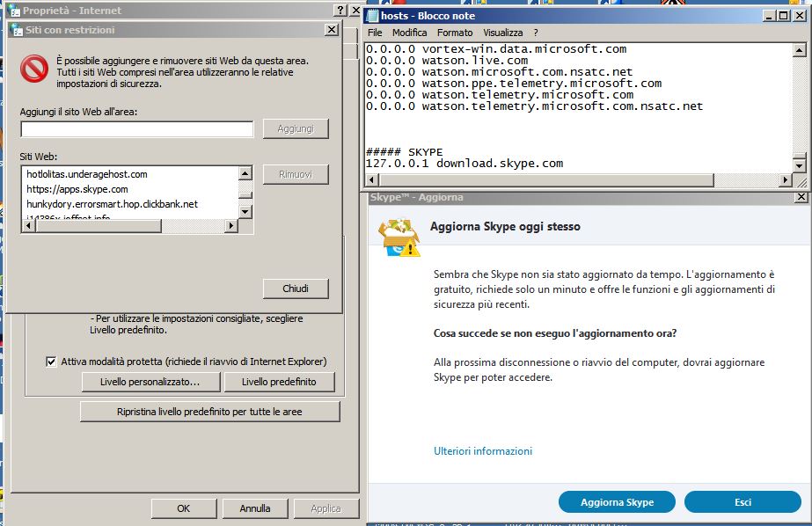This screenshot has height=526, width=812.
Task: Click Notepad vertical scroll up arrow
Action: tap(799, 50)
